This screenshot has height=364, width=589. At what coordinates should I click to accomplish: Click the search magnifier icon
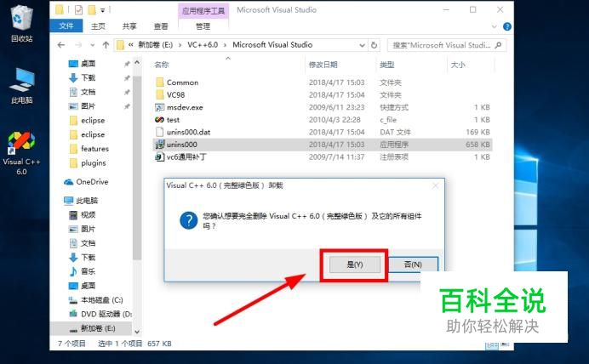coord(498,45)
